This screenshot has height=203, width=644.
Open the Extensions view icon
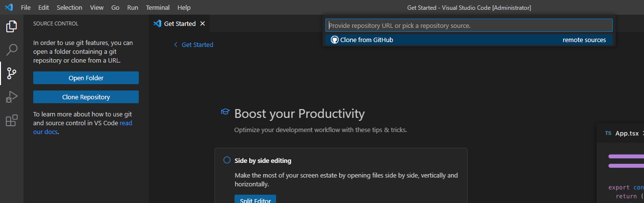point(12,120)
